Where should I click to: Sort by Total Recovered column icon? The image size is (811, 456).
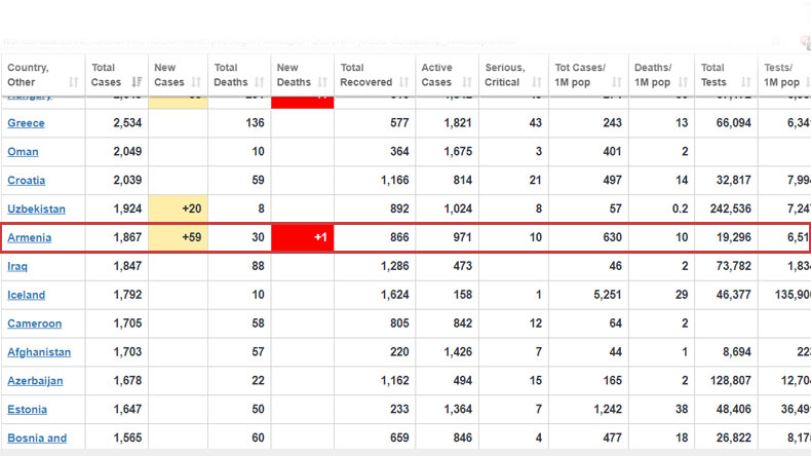404,82
